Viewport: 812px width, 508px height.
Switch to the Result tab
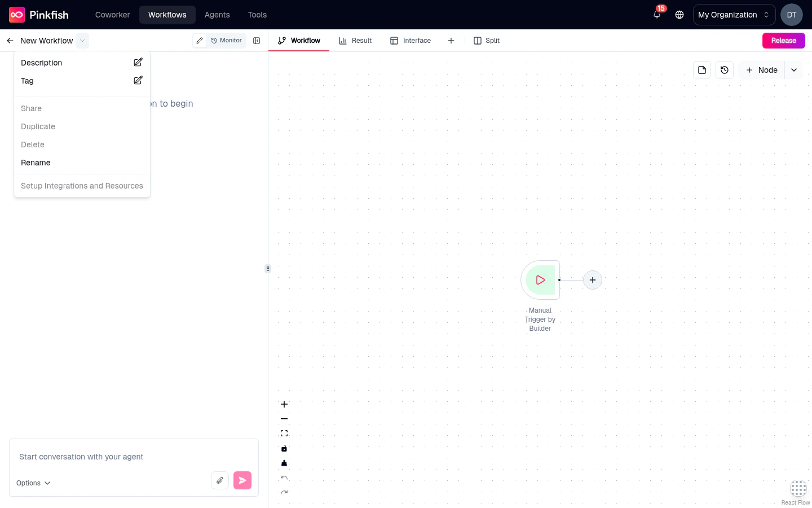coord(355,41)
